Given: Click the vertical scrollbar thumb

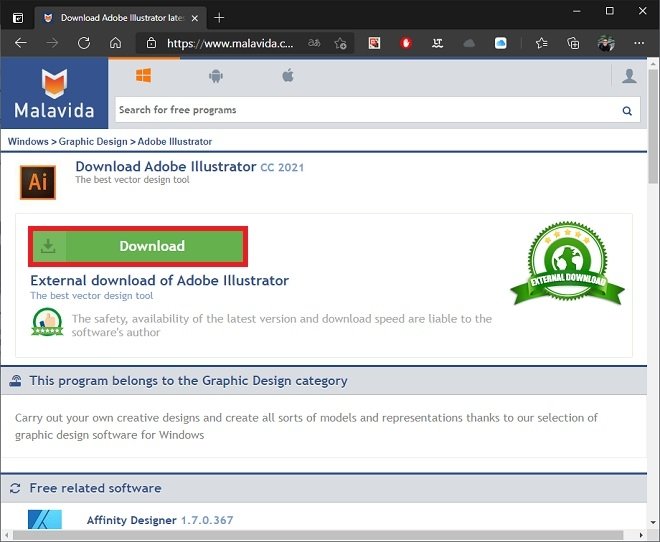Looking at the screenshot, I should [653, 127].
